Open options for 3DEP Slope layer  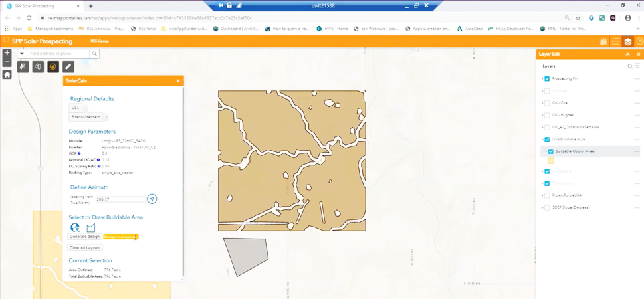(637, 208)
